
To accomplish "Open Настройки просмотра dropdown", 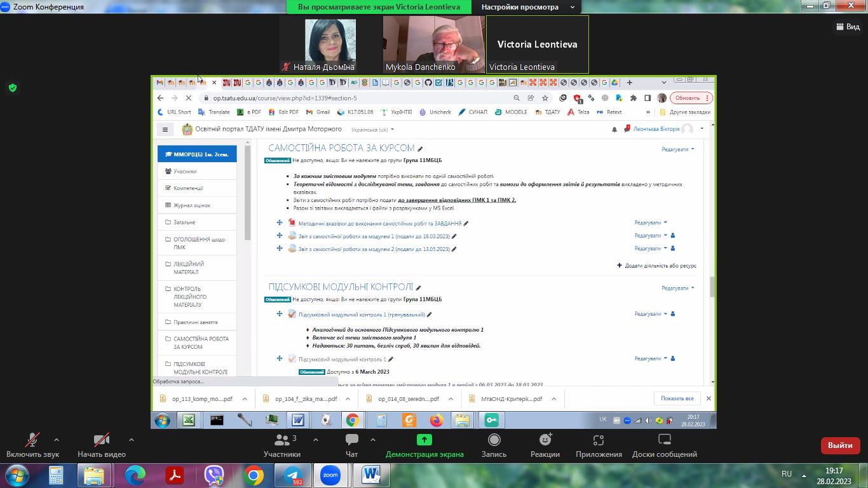I will 527,7.
